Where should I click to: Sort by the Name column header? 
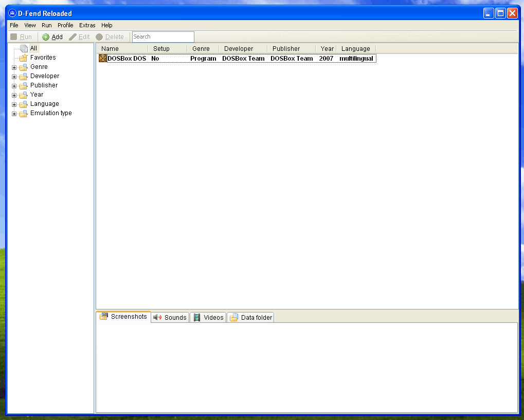coord(123,49)
